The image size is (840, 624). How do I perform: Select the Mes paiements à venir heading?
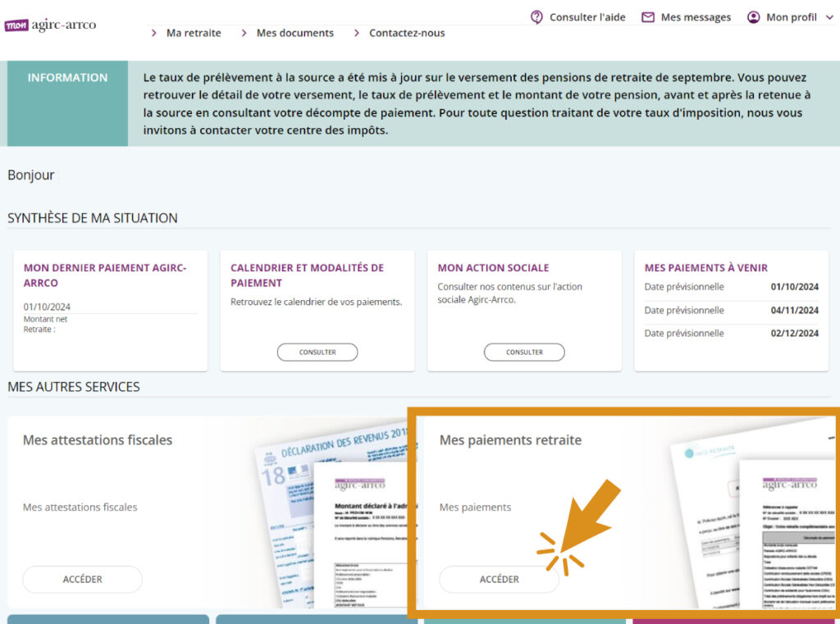point(706,267)
